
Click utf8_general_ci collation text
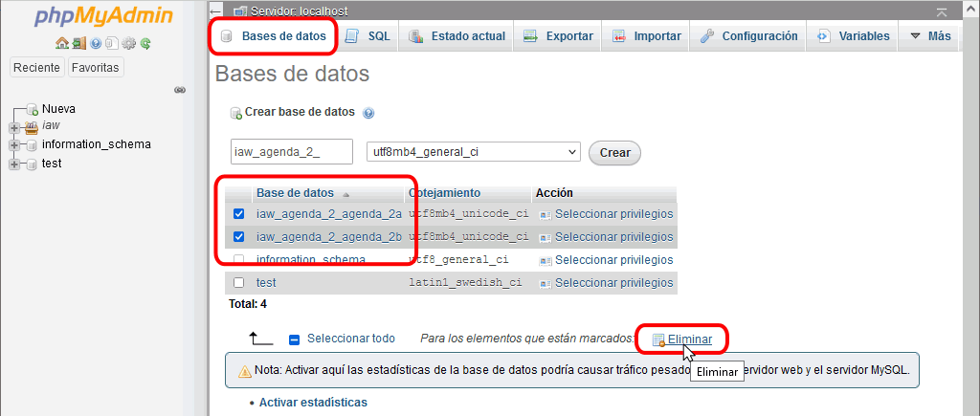[x=458, y=260]
